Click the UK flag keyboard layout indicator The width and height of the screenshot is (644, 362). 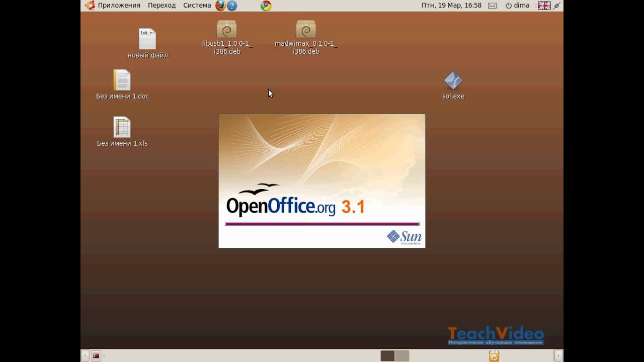tap(544, 6)
